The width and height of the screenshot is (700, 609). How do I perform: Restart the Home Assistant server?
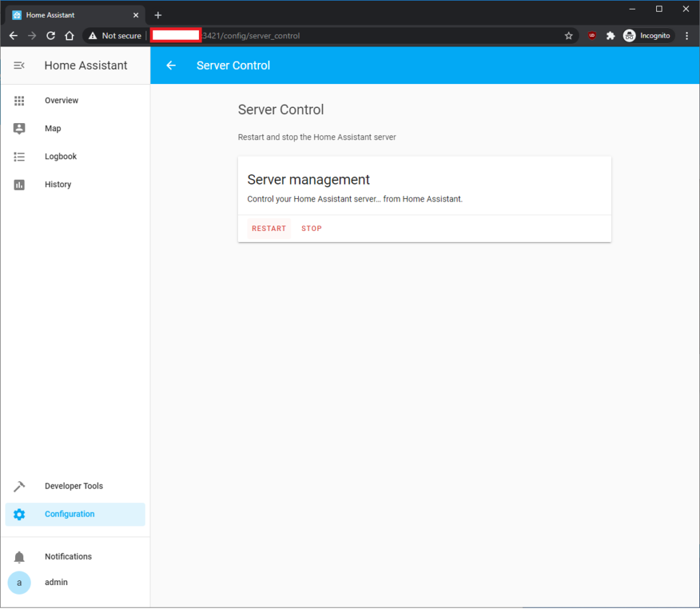269,228
